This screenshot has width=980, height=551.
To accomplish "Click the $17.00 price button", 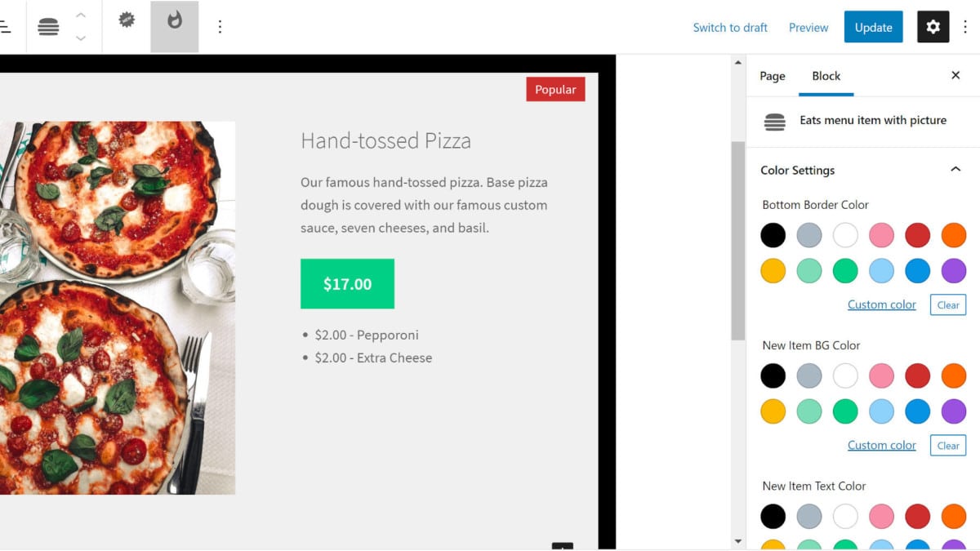I will pos(347,284).
